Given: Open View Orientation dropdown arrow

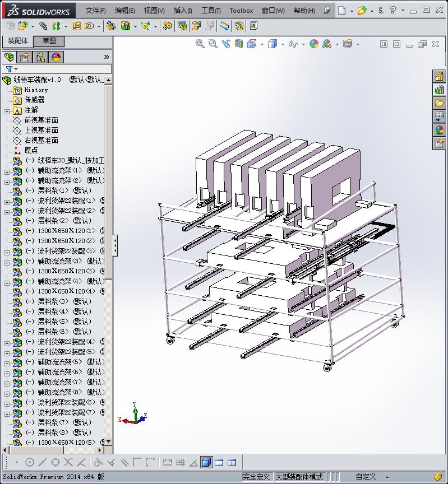Looking at the screenshot, I should [x=262, y=44].
